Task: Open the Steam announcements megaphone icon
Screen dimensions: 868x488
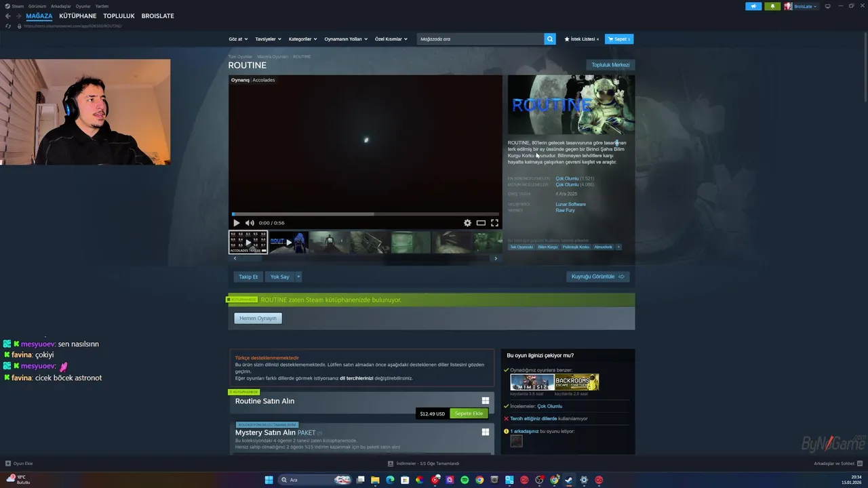Action: pos(753,6)
